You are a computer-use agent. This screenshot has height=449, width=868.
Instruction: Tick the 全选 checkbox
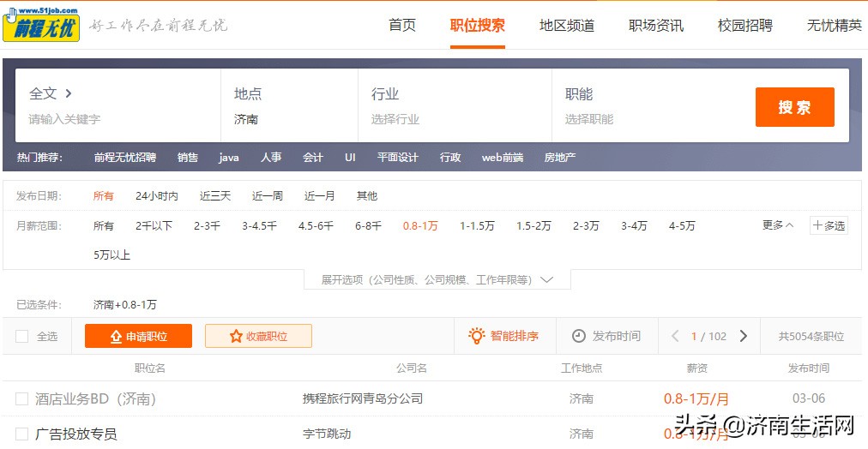pyautogui.click(x=21, y=336)
